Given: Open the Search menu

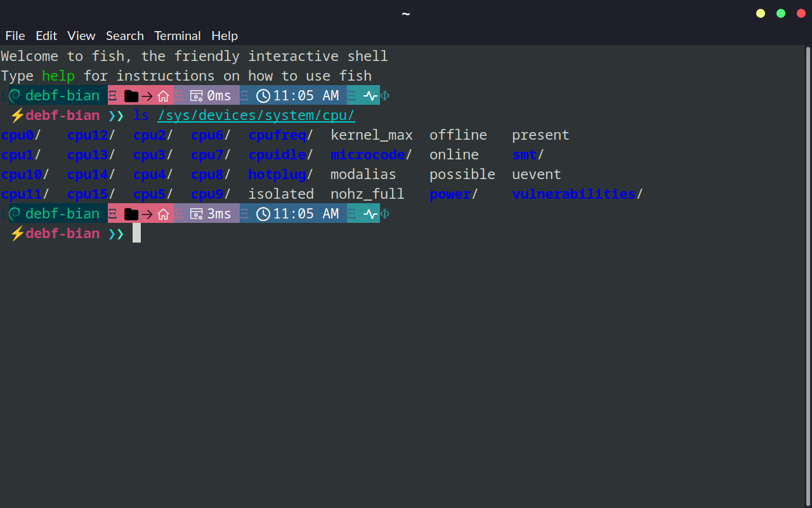Looking at the screenshot, I should tap(124, 36).
